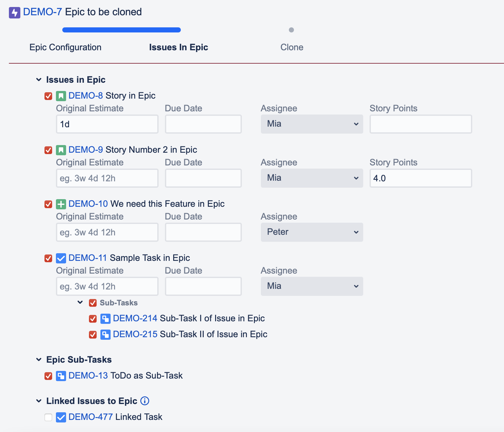Collapse the Epic Sub-Tasks section

click(x=39, y=359)
